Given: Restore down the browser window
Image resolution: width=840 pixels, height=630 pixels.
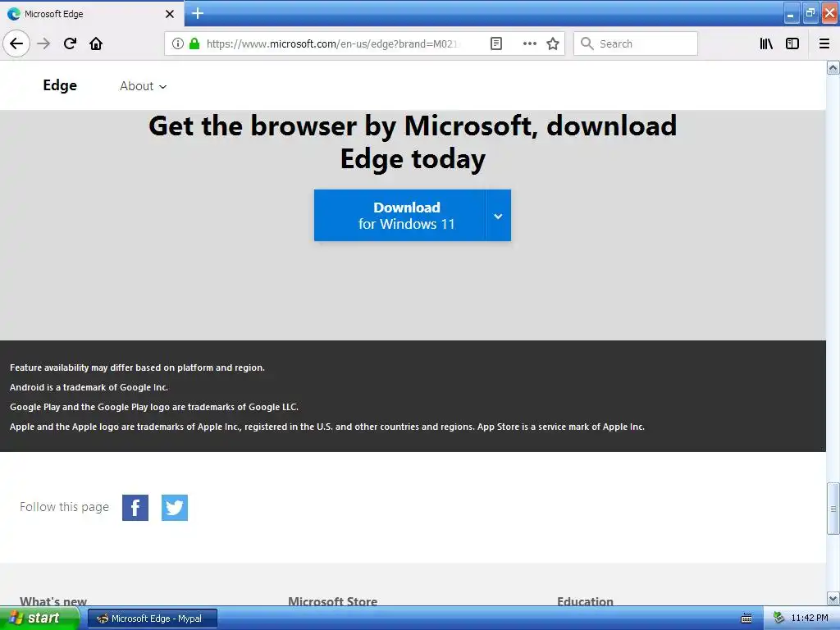Looking at the screenshot, I should pyautogui.click(x=810, y=13).
